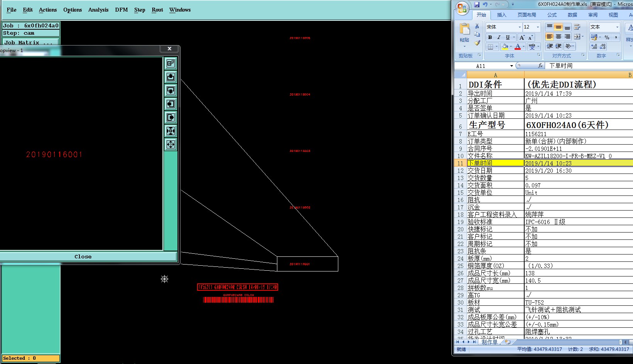Click the Increase Font Size icon
The height and width of the screenshot is (364, 633).
[x=522, y=37]
